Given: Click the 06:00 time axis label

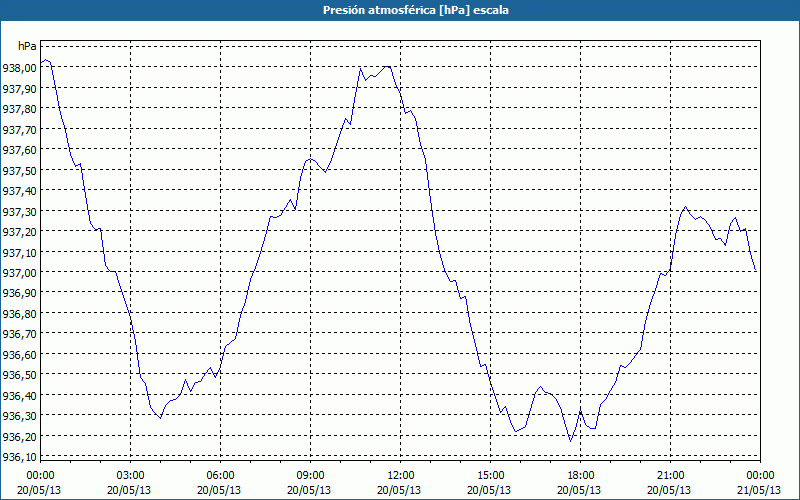Looking at the screenshot, I should coord(220,476).
